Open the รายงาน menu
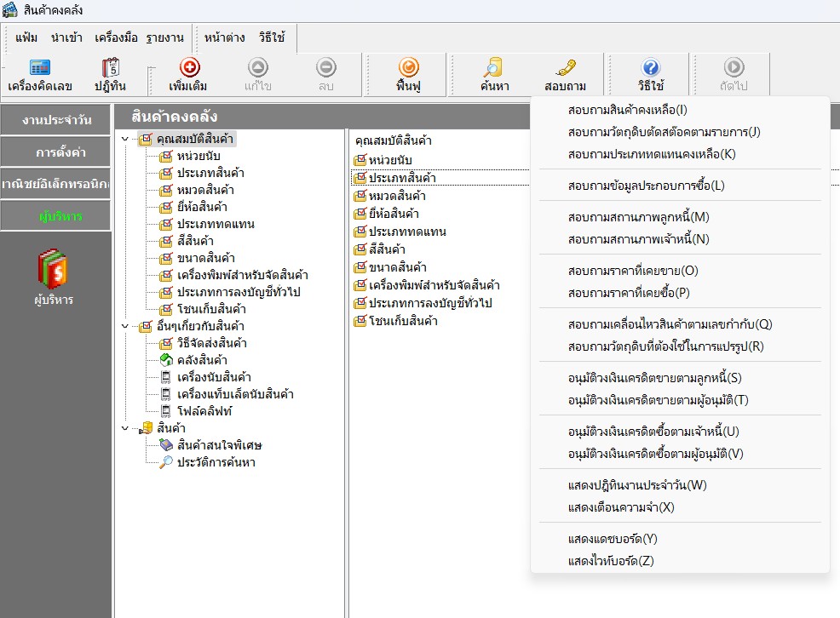Viewport: 840px width, 618px height. click(x=165, y=38)
